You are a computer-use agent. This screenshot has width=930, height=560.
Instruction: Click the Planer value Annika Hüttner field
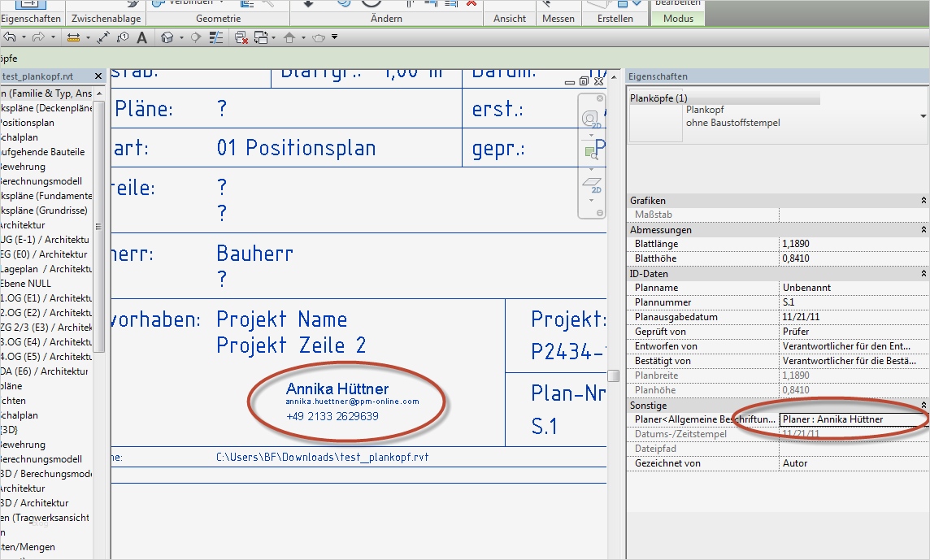click(854, 419)
